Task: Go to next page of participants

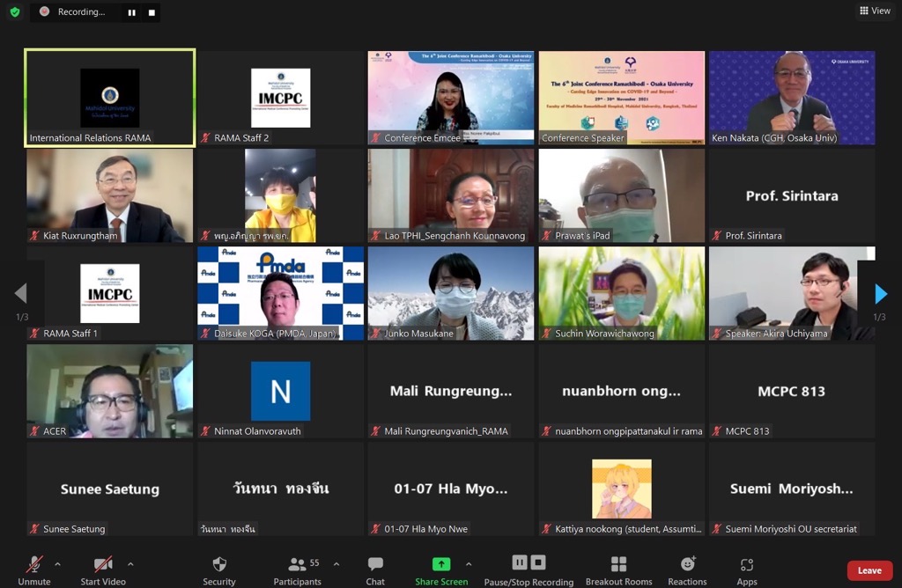Action: pyautogui.click(x=881, y=294)
